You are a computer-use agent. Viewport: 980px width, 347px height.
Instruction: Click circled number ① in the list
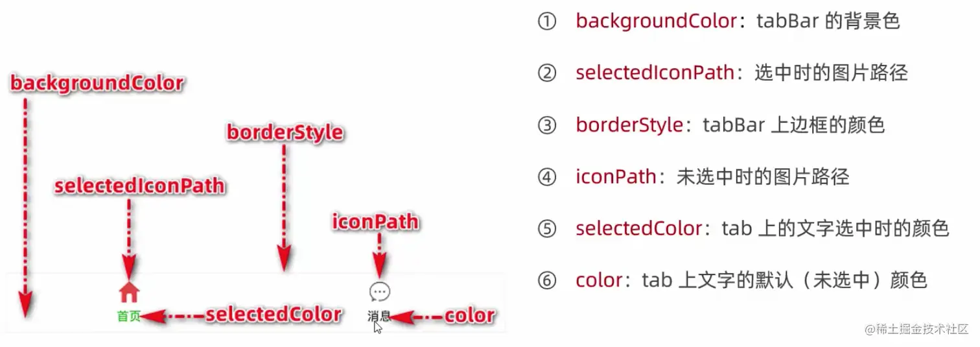[x=547, y=21]
